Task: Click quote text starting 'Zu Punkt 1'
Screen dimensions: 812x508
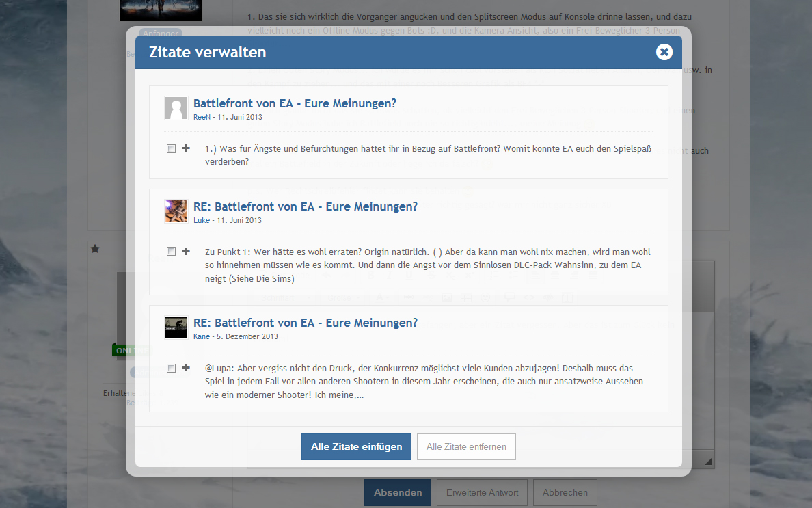Action: pos(428,265)
